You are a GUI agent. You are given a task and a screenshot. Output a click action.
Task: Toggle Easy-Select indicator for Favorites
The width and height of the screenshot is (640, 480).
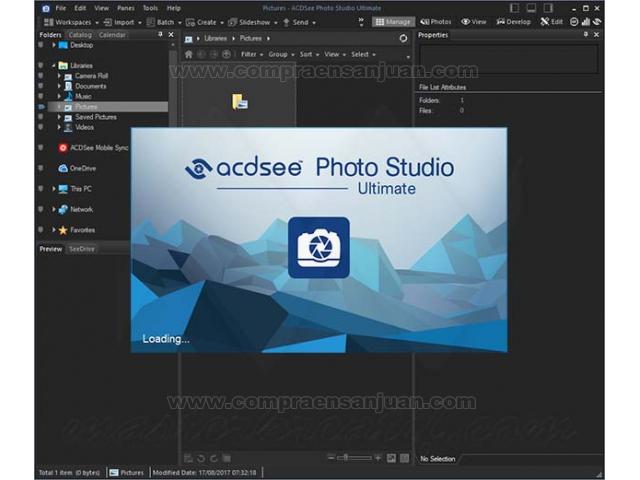coord(41,230)
